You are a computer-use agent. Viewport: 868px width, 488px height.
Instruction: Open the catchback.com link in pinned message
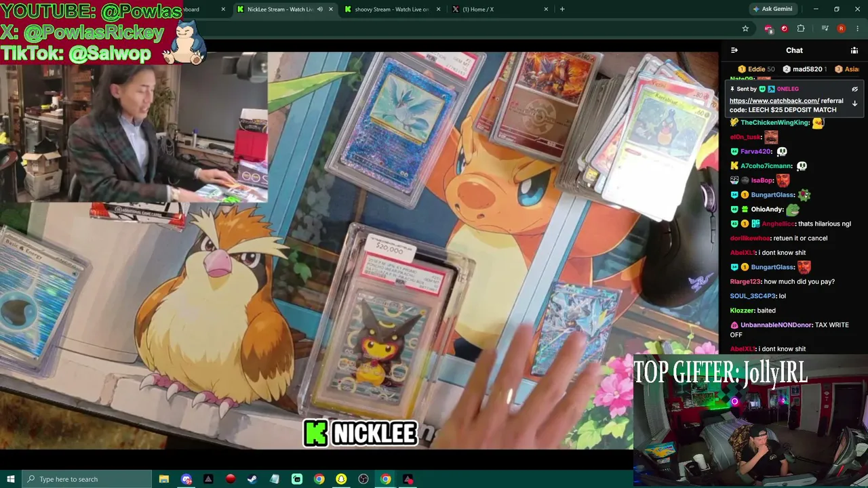(x=774, y=101)
